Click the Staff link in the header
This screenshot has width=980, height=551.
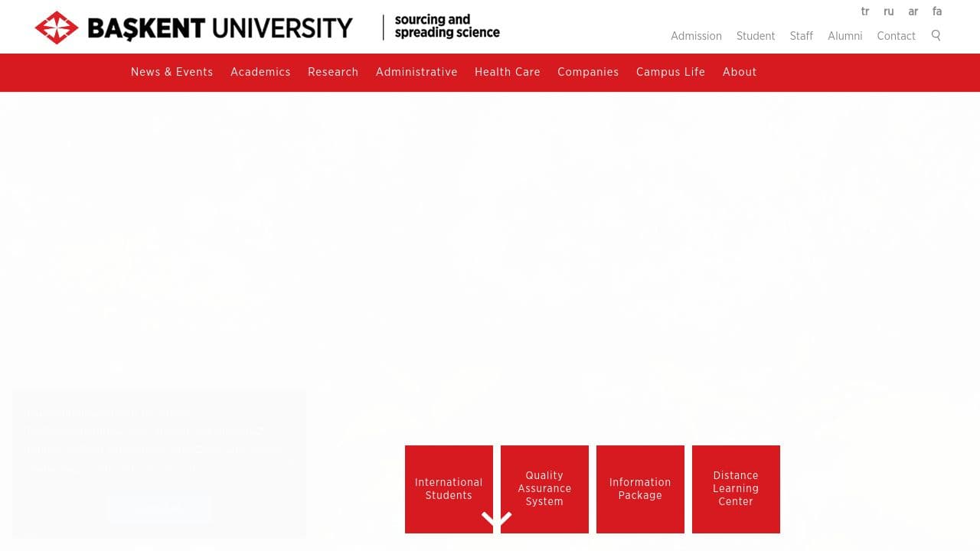pos(801,36)
